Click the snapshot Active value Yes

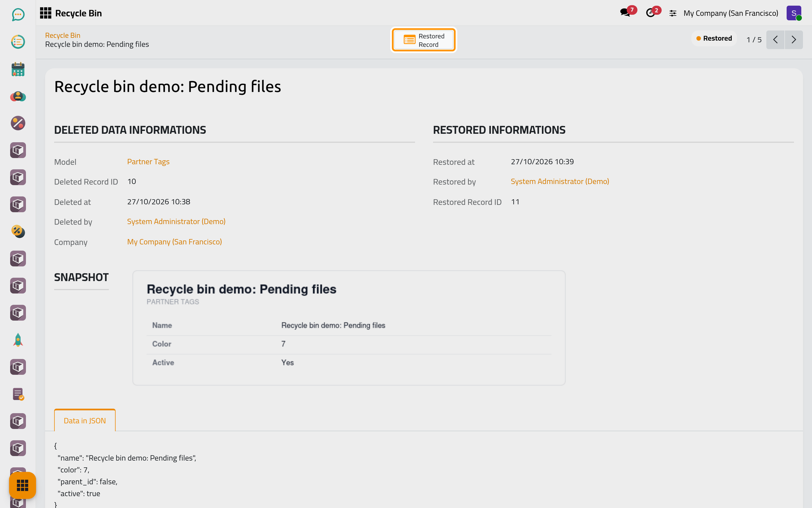point(288,363)
